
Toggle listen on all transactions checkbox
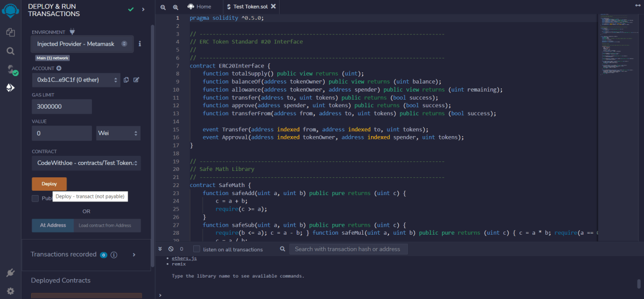click(196, 249)
